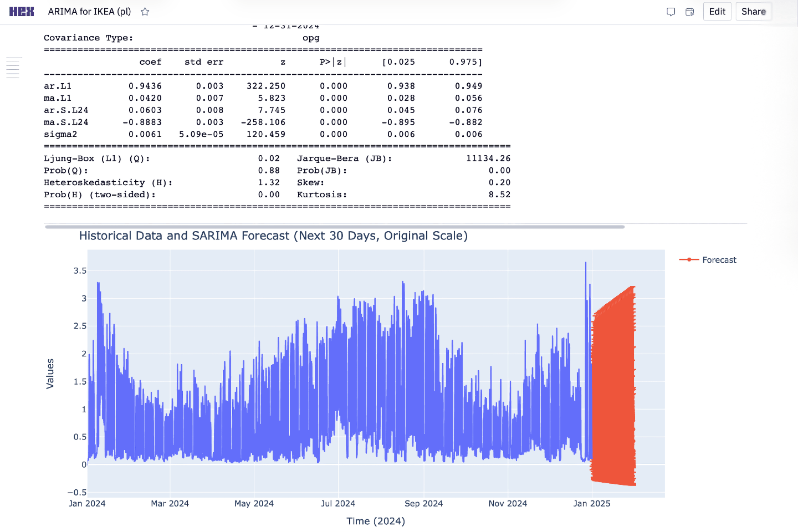
Task: Click the Kurtosis value 8.52
Action: point(499,195)
